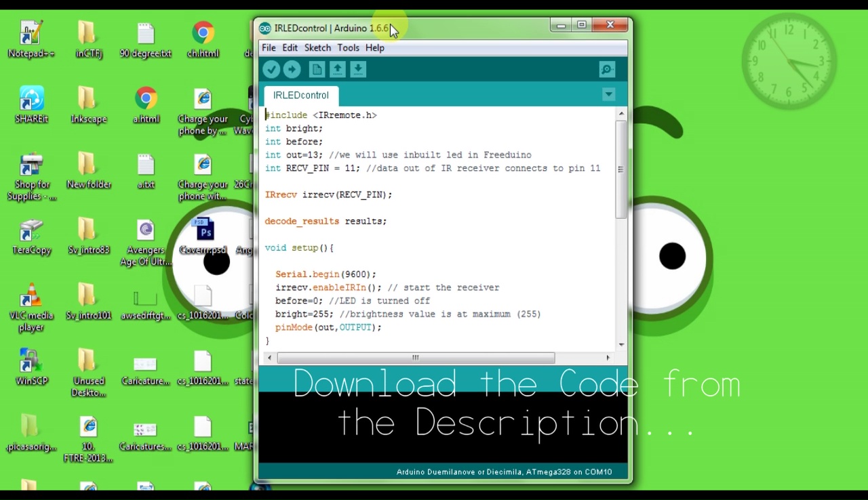Create a new sketch with the New icon
868x500 pixels.
point(317,69)
